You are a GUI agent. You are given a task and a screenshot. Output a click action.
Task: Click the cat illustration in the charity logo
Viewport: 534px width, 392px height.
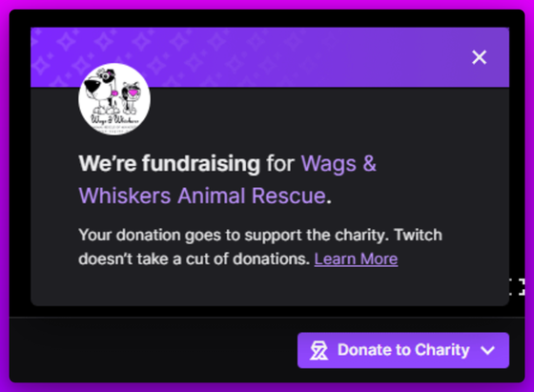[131, 97]
